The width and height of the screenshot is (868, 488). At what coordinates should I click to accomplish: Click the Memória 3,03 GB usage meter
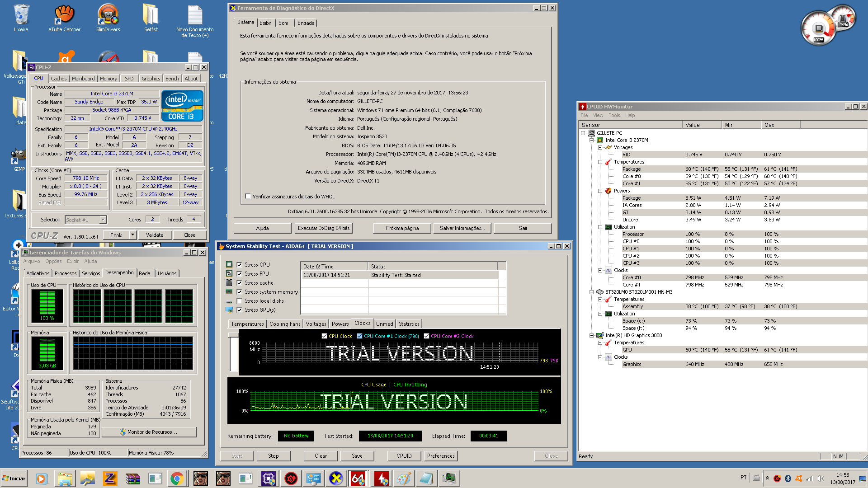pos(47,353)
